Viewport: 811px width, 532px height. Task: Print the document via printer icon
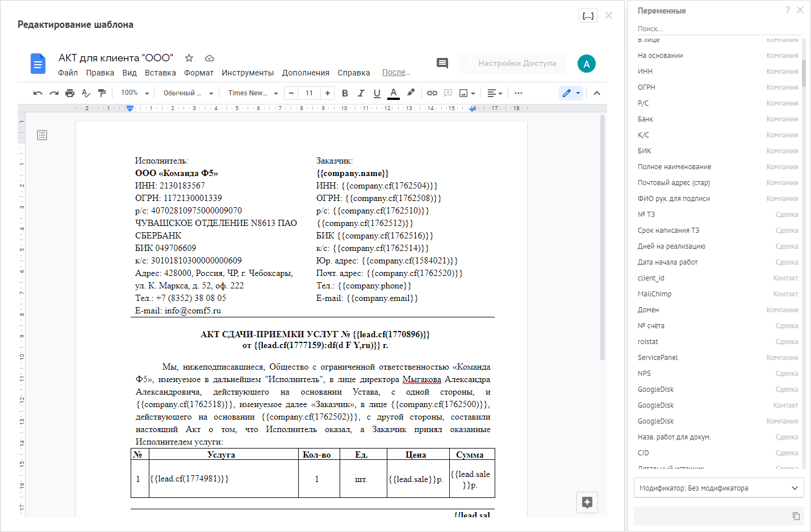pyautogui.click(x=70, y=93)
